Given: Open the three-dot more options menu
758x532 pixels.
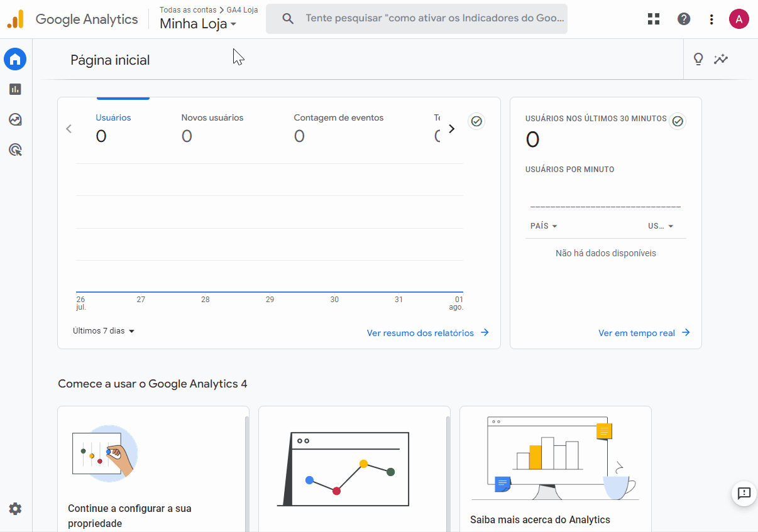Looking at the screenshot, I should click(x=711, y=19).
